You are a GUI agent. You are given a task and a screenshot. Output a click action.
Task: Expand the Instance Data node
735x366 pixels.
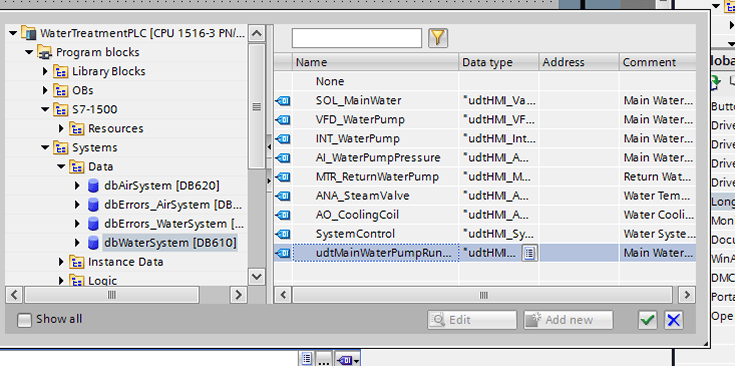[61, 262]
